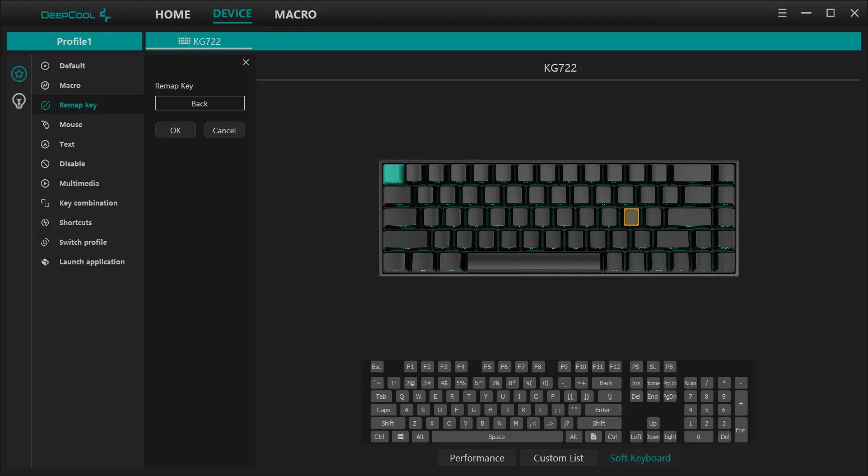Viewport: 868px width, 476px height.
Task: Cancel the key remap
Action: click(224, 130)
